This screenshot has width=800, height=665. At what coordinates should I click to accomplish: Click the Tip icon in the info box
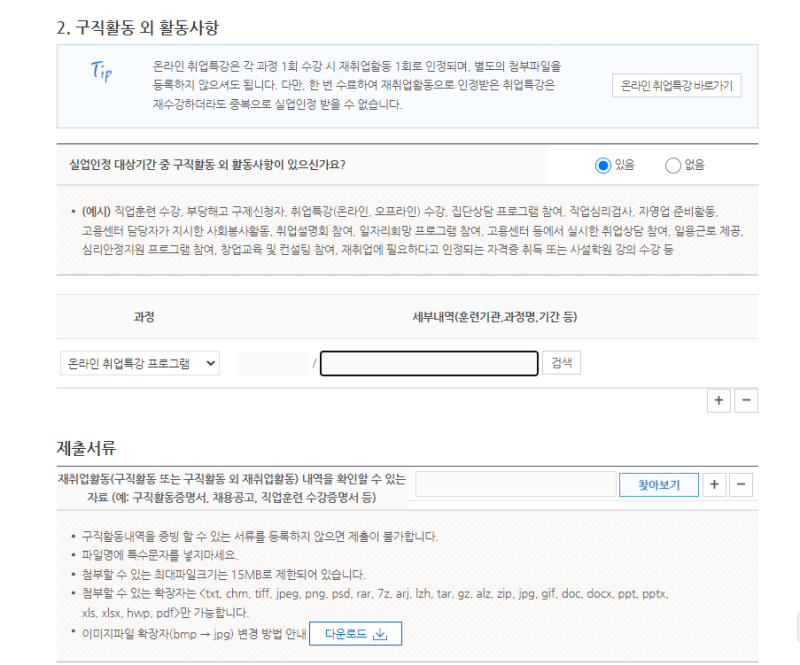tap(102, 71)
